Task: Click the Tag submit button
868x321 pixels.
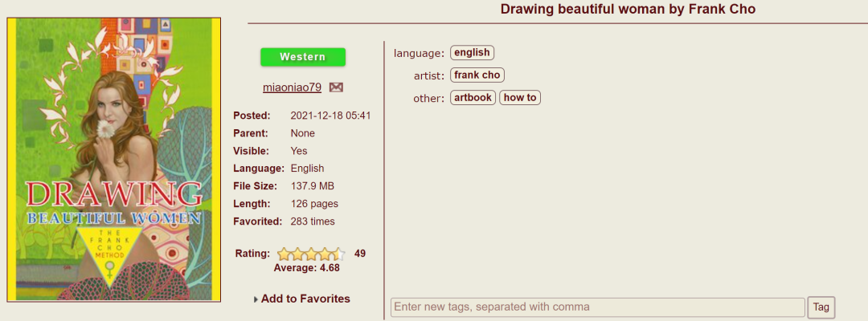Action: click(821, 307)
